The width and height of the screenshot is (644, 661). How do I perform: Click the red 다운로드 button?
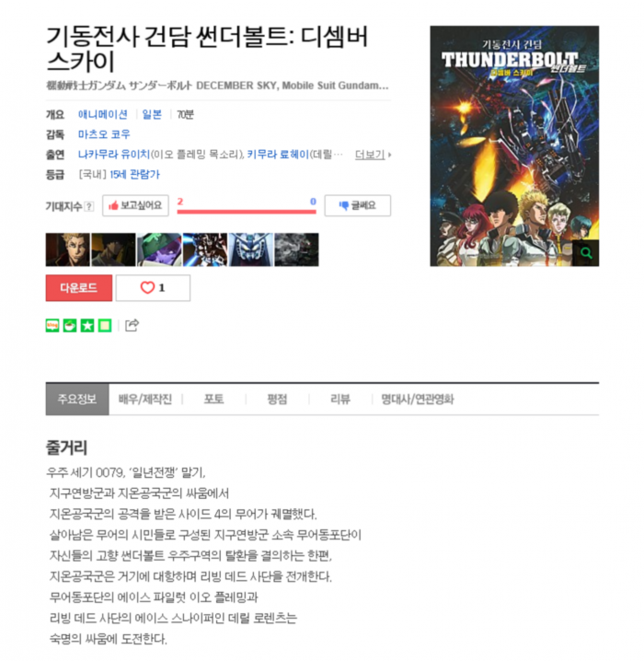79,288
